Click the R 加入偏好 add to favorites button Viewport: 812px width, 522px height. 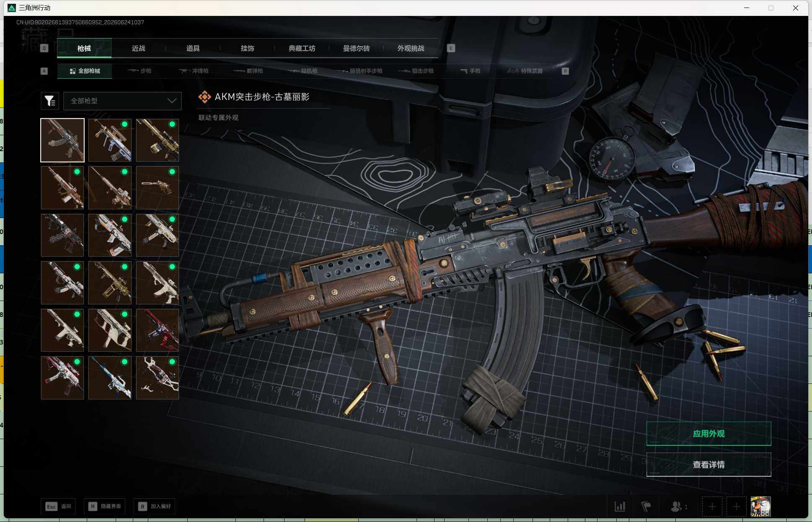point(155,507)
